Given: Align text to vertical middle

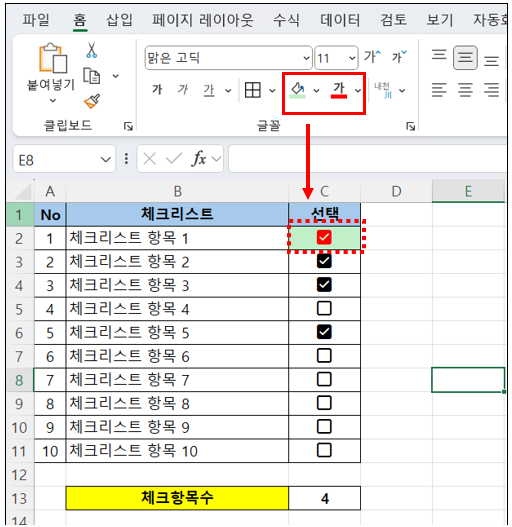Looking at the screenshot, I should [x=465, y=58].
